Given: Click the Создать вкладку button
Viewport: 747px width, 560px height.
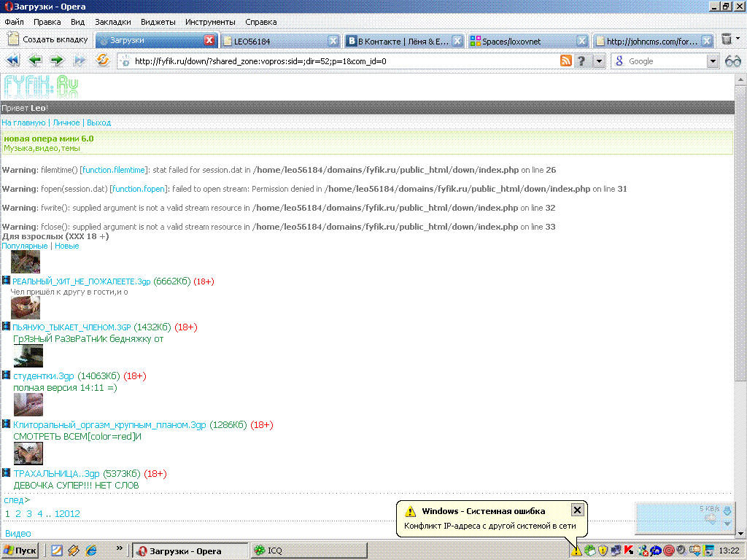Looking at the screenshot, I should click(x=48, y=39).
